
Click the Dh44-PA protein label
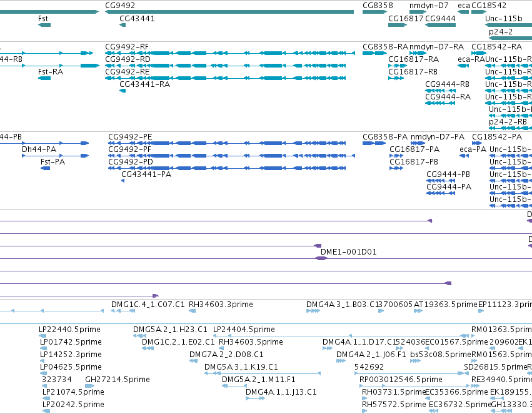tap(39, 149)
